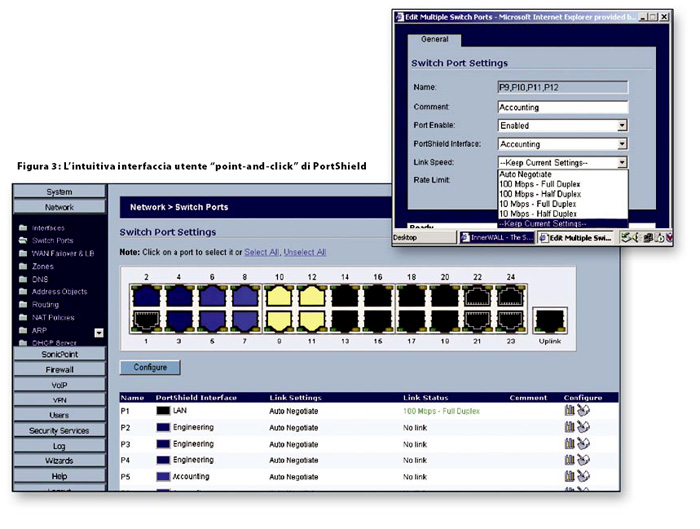Select port 2 jack in switch diagram
The height and width of the screenshot is (529, 700).
(x=146, y=296)
